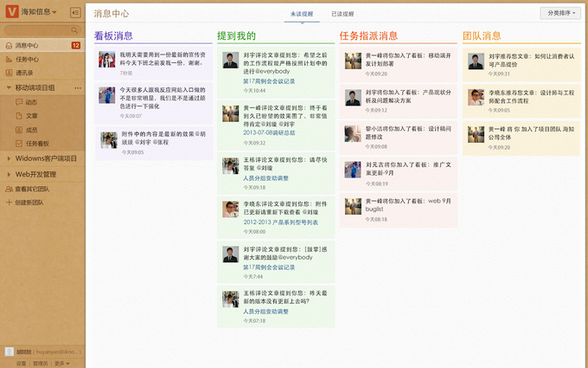Viewport: 588px width, 368px height.
Task: Click the 提到我的 column heading
Action: coord(236,36)
